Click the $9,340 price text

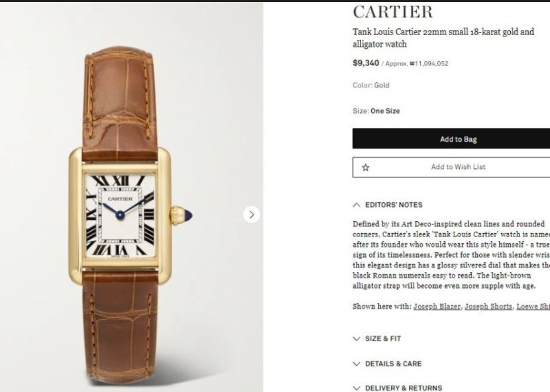(x=366, y=63)
